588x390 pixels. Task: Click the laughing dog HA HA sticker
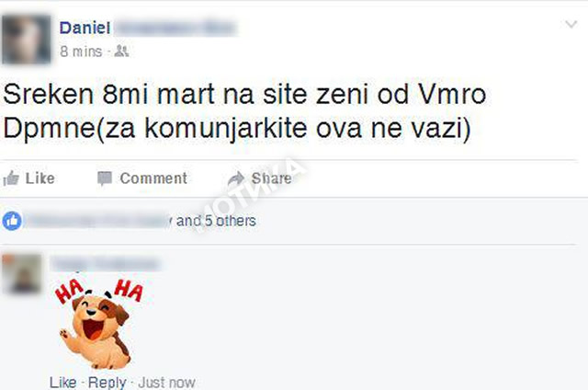point(98,324)
